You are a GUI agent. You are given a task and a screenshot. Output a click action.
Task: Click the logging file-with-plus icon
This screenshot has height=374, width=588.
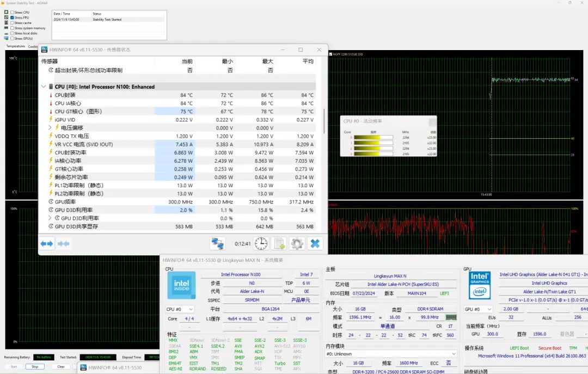279,243
